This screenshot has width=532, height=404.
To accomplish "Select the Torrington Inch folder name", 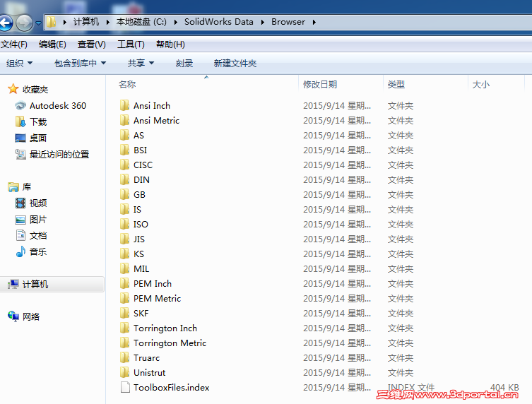I will click(x=165, y=328).
